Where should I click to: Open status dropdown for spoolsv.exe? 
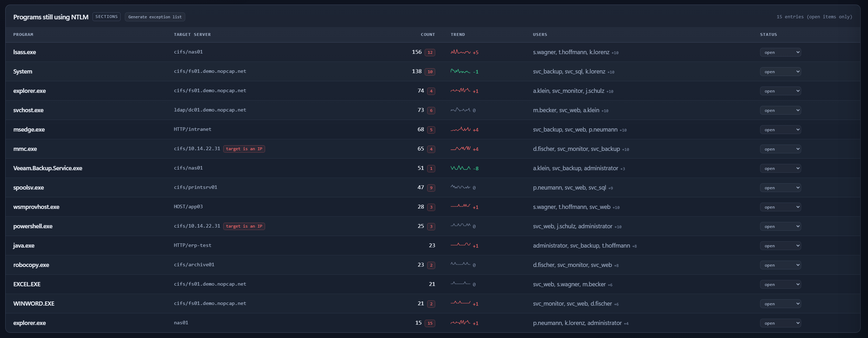(780, 188)
